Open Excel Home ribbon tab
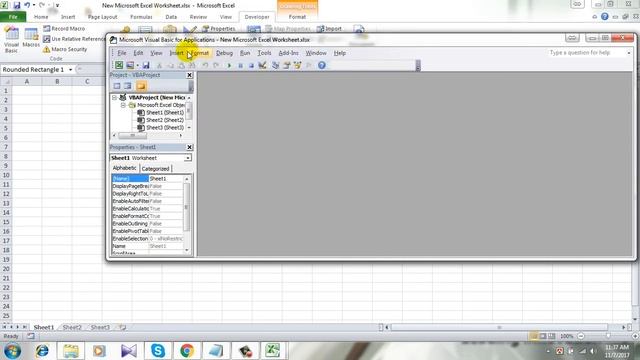Viewport: 640px width, 360px height. [x=41, y=17]
